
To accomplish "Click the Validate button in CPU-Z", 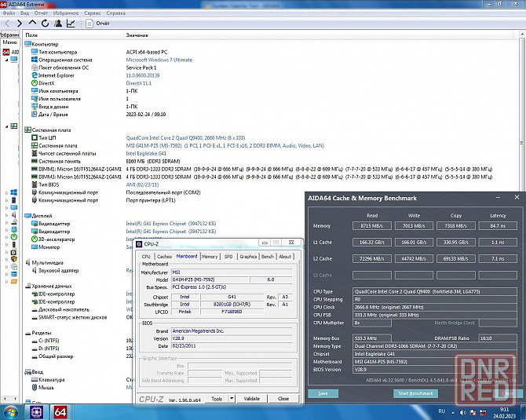I will 251,399.
